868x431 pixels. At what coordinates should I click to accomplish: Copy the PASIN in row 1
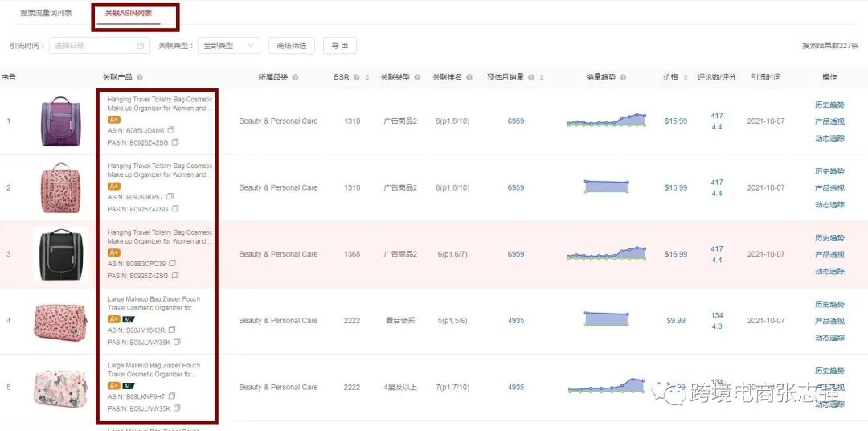tap(175, 142)
